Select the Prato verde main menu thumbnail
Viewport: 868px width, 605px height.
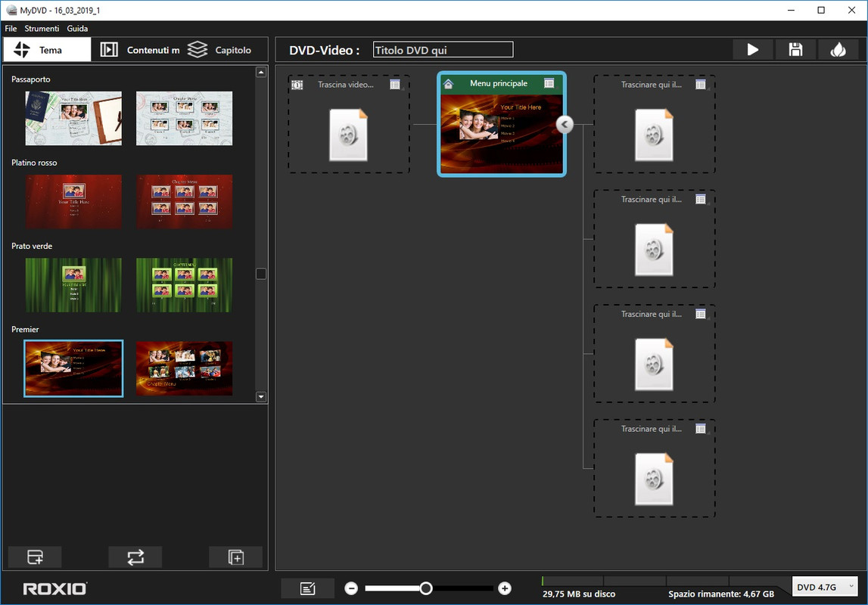pos(73,285)
